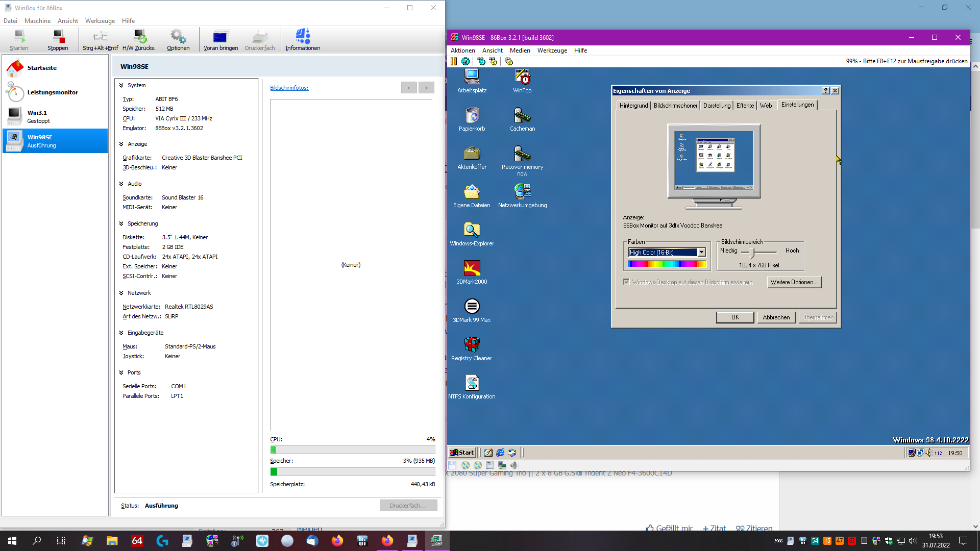
Task: Open Informationen in the WinBox toolbar
Action: pos(303,40)
